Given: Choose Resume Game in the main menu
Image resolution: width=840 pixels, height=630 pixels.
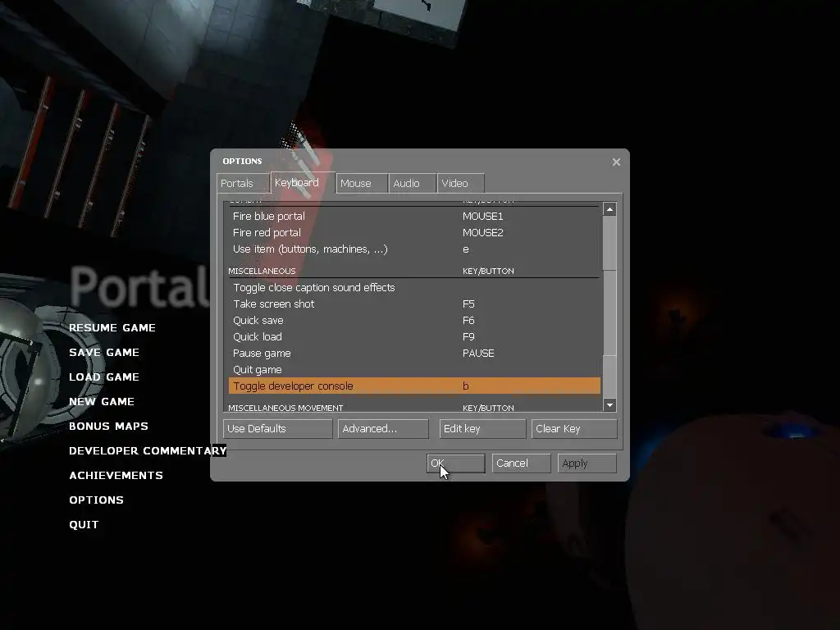Looking at the screenshot, I should pos(112,328).
